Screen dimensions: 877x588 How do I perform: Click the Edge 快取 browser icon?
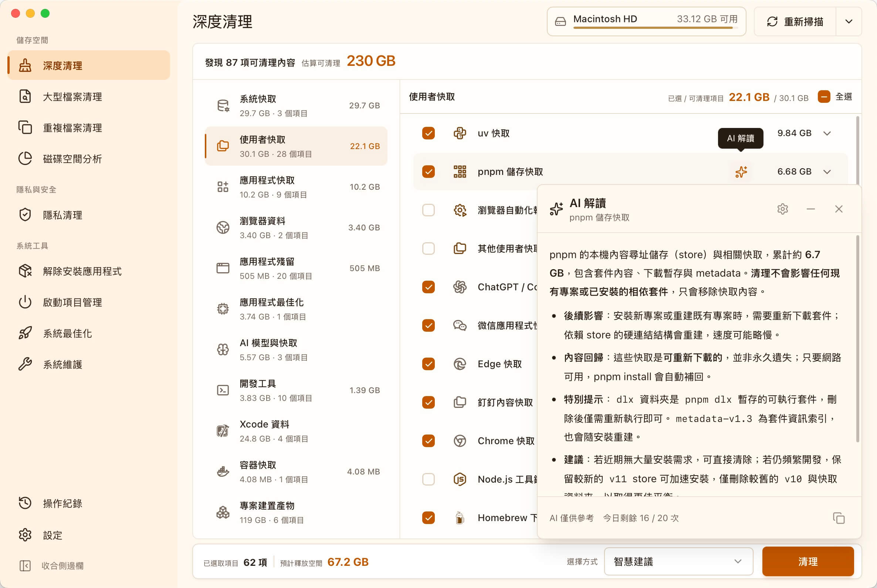(460, 364)
